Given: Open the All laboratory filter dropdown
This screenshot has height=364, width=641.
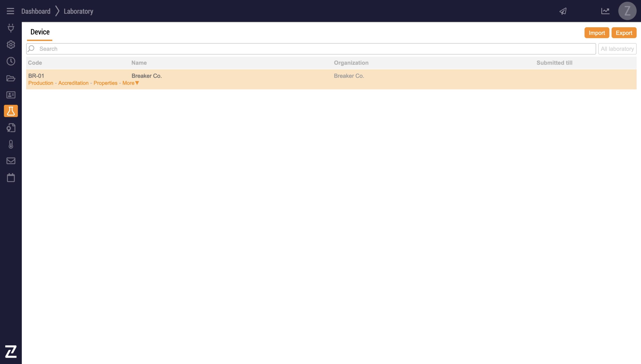Looking at the screenshot, I should click(617, 49).
